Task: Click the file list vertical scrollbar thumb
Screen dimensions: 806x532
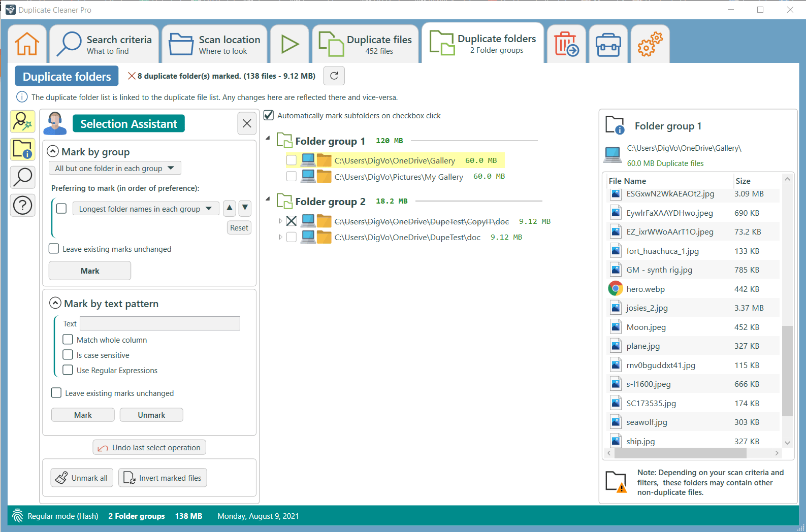Action: point(787,371)
